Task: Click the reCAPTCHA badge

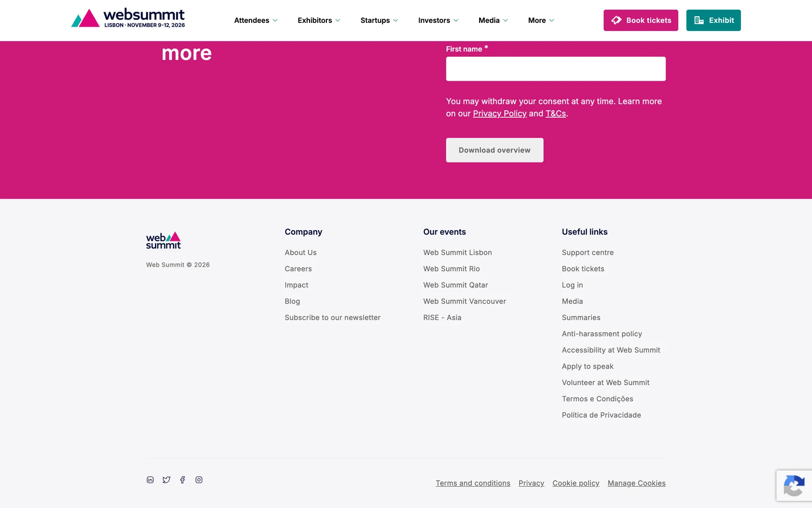Action: (794, 486)
